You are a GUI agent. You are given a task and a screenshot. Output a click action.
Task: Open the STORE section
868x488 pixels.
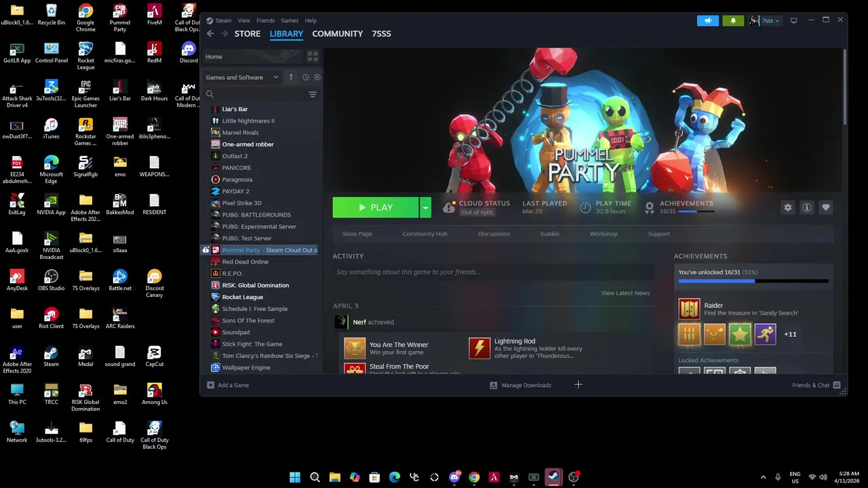(248, 34)
